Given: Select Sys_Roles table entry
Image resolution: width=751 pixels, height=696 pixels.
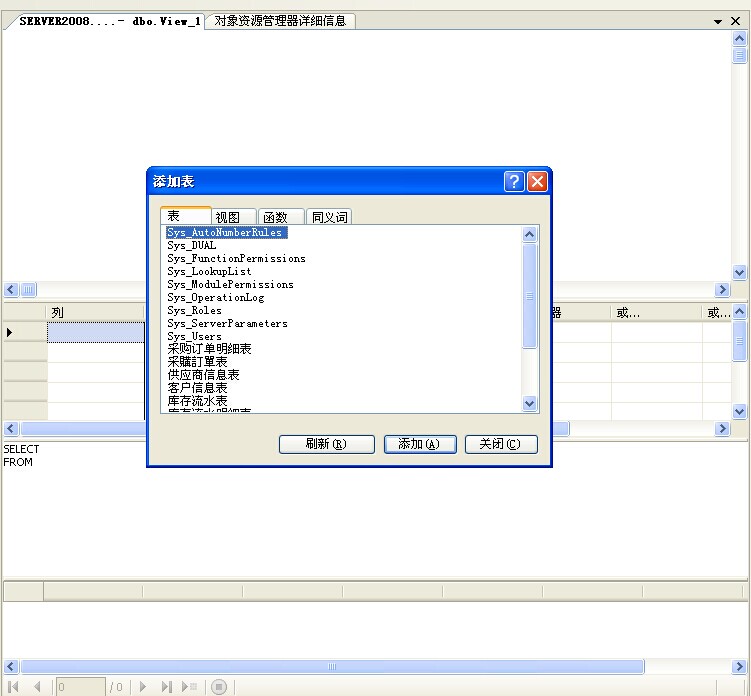Looking at the screenshot, I should (x=194, y=310).
